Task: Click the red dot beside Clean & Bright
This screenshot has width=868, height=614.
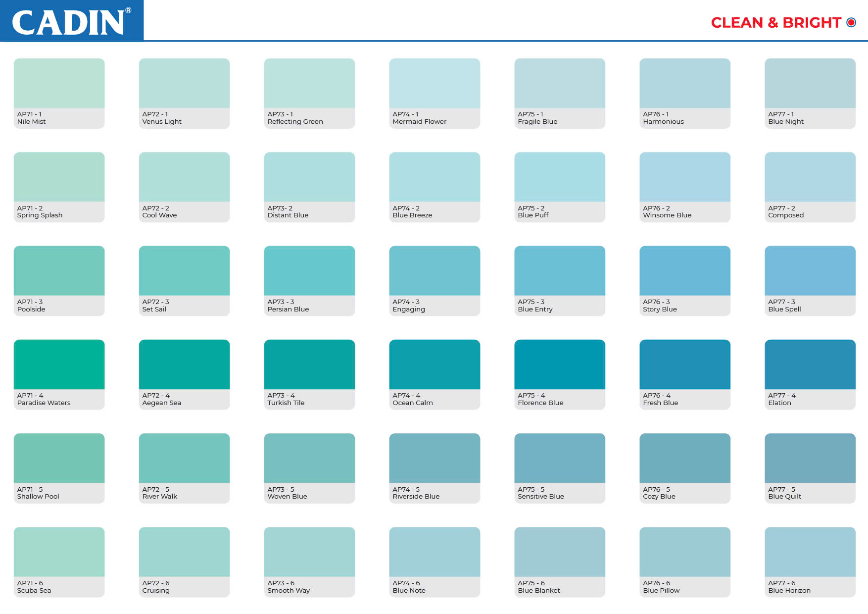Action: [x=851, y=22]
